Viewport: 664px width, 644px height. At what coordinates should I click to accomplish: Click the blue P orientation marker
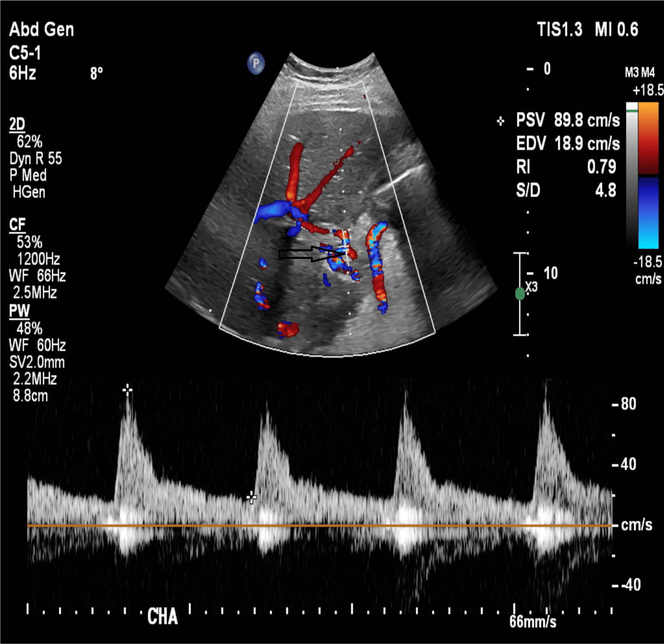(256, 63)
